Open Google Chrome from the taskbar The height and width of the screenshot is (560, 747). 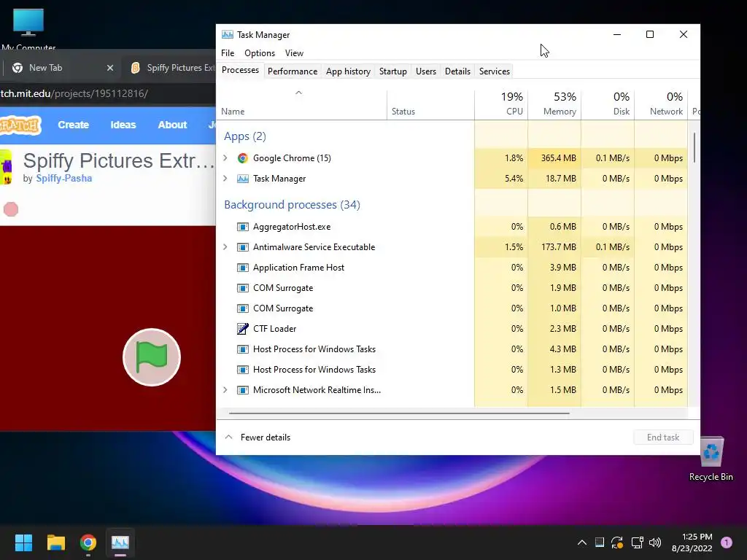(88, 542)
